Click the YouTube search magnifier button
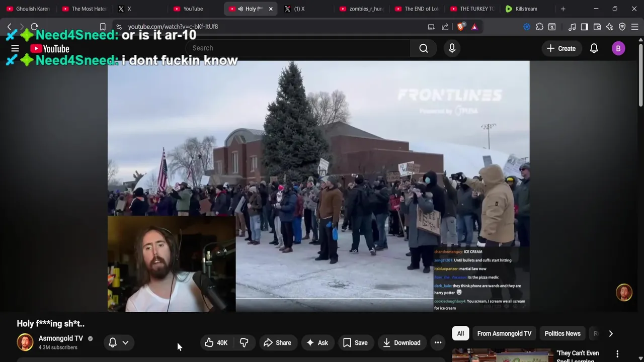The height and width of the screenshot is (362, 644). coord(424,48)
